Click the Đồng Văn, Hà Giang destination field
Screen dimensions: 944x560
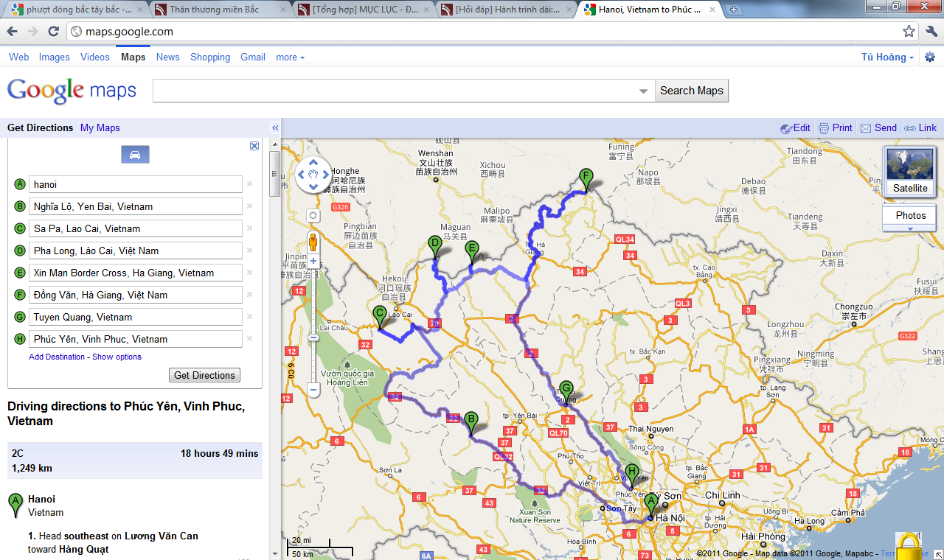pyautogui.click(x=136, y=295)
